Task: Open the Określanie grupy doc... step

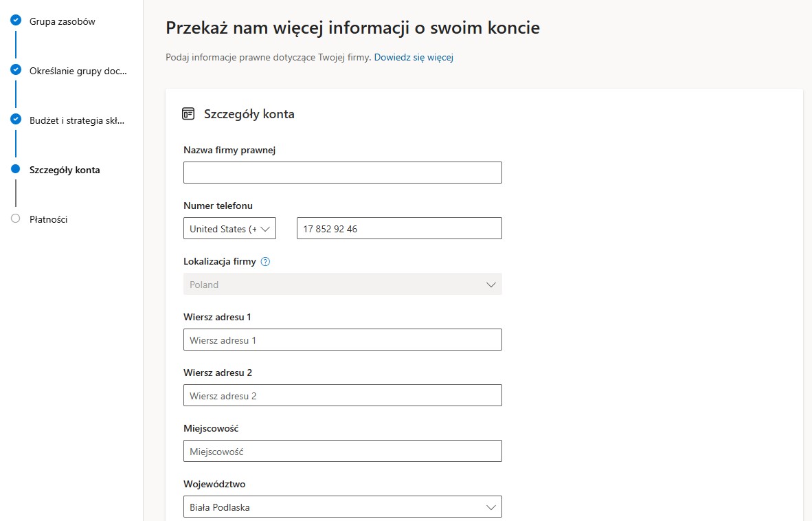Action: pyautogui.click(x=78, y=71)
